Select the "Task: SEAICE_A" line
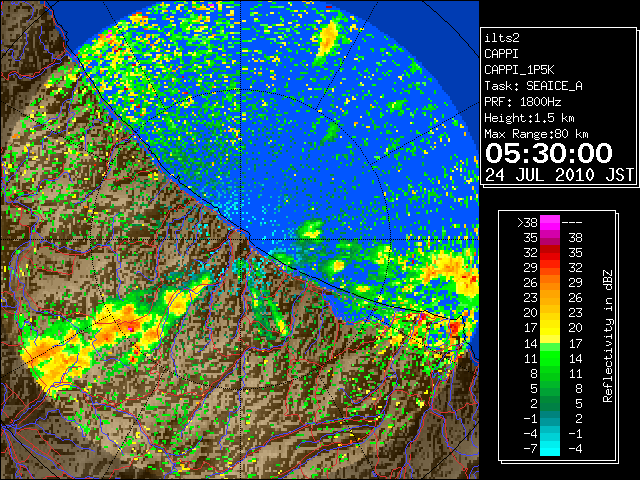This screenshot has width=640, height=480. [x=533, y=86]
